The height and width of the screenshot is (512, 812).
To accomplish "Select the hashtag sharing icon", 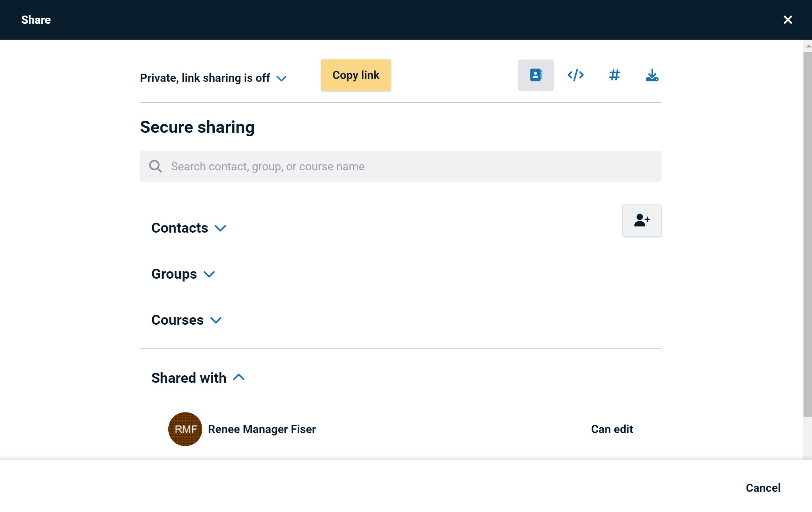I will [x=614, y=75].
